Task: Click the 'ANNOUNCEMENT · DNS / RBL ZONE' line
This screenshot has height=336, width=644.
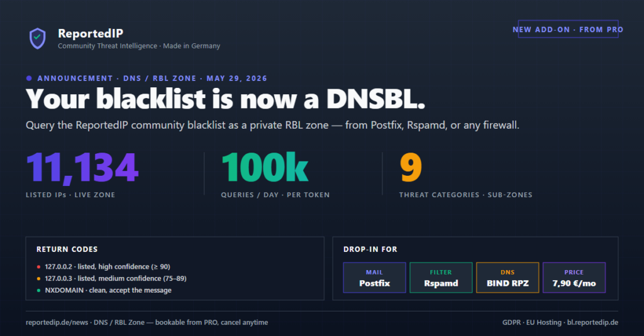Action: click(152, 79)
